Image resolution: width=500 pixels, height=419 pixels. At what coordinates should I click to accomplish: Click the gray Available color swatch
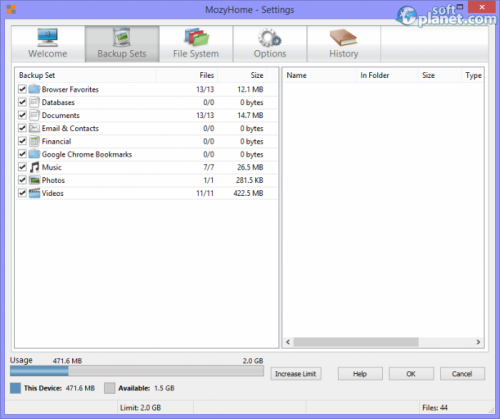109,388
